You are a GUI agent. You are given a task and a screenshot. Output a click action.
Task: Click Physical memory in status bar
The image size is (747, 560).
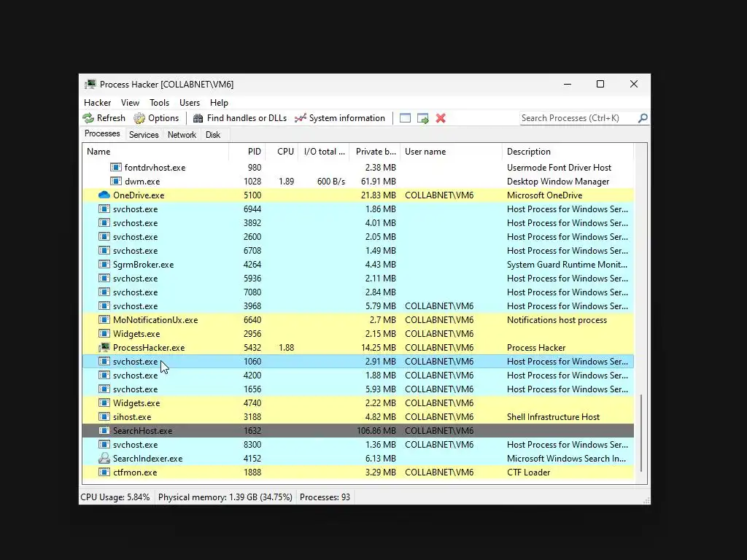click(225, 497)
